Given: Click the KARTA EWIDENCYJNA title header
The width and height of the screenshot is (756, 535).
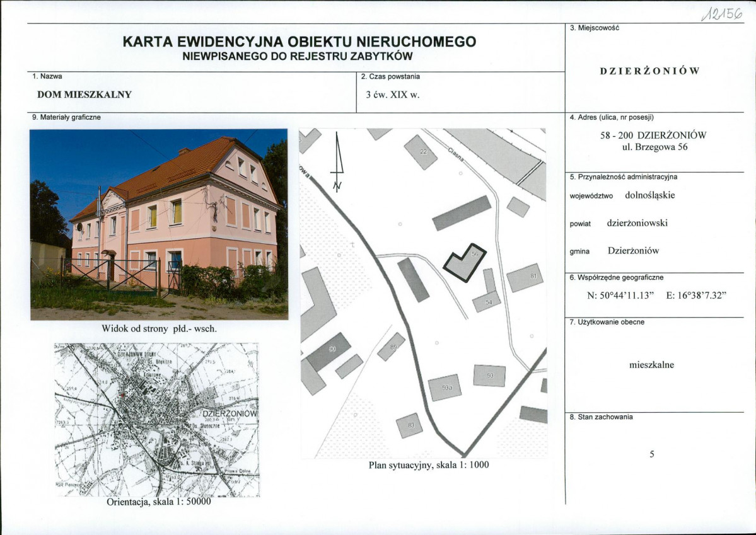Looking at the screenshot, I should 302,43.
